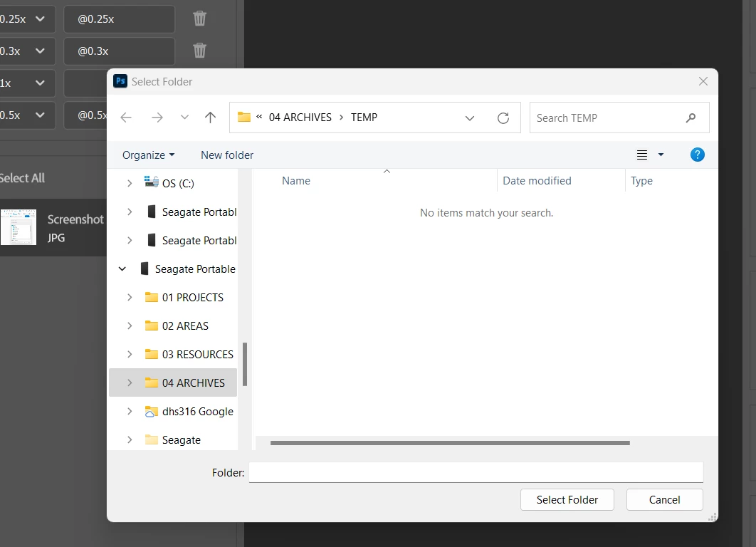This screenshot has height=547, width=756.
Task: Cancel the folder selection dialog
Action: tap(664, 500)
